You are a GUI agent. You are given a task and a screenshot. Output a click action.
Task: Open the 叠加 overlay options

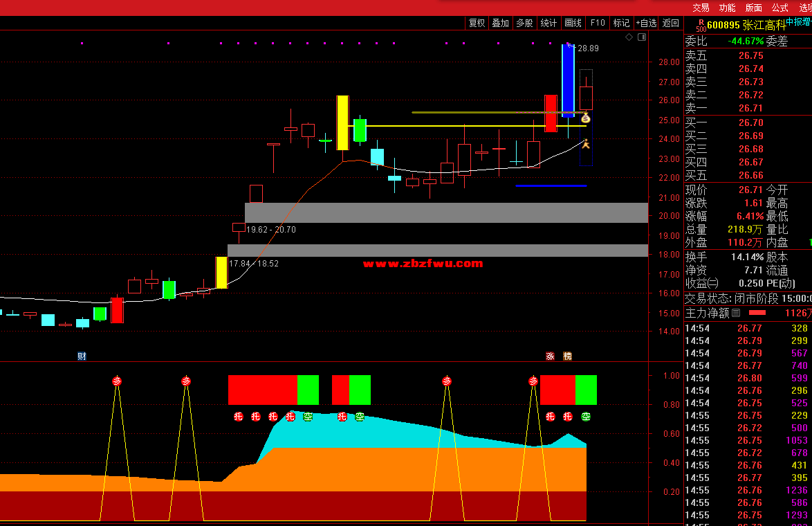tap(500, 23)
